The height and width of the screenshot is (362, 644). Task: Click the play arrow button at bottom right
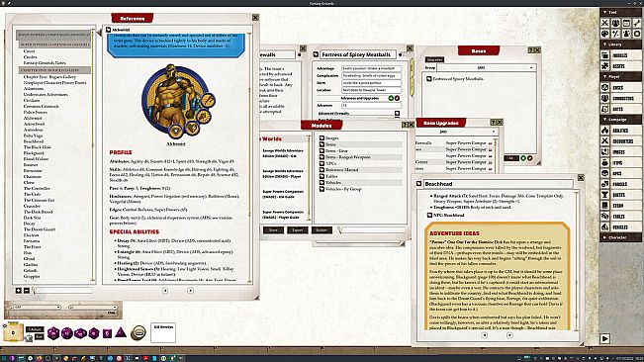(605, 338)
